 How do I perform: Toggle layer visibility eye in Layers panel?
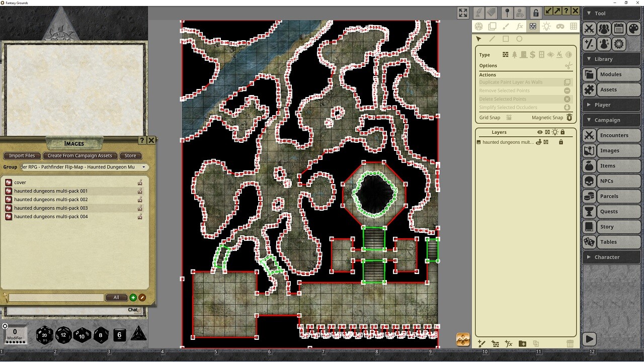pyautogui.click(x=539, y=132)
